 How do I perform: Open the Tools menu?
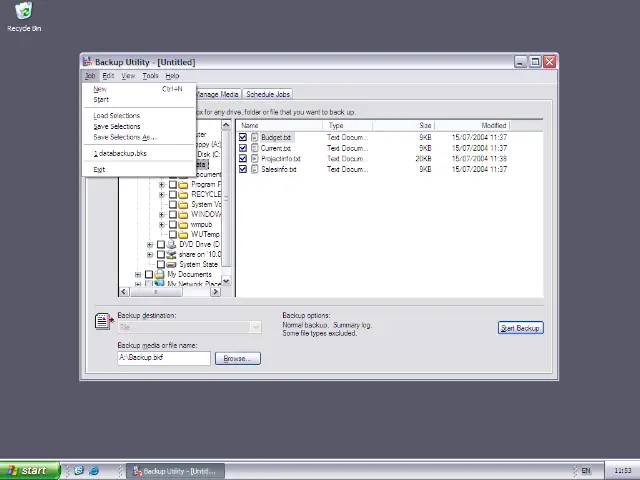(150, 76)
